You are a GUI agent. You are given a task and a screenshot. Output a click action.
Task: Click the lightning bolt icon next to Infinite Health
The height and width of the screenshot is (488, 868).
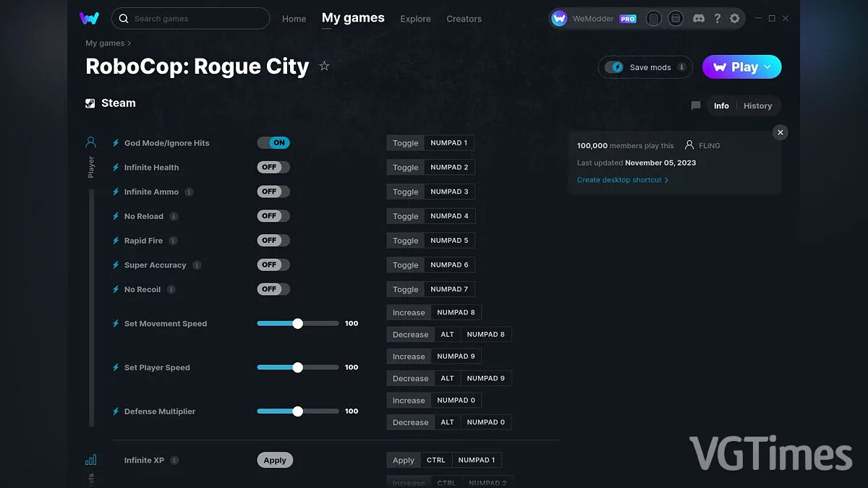click(x=116, y=167)
